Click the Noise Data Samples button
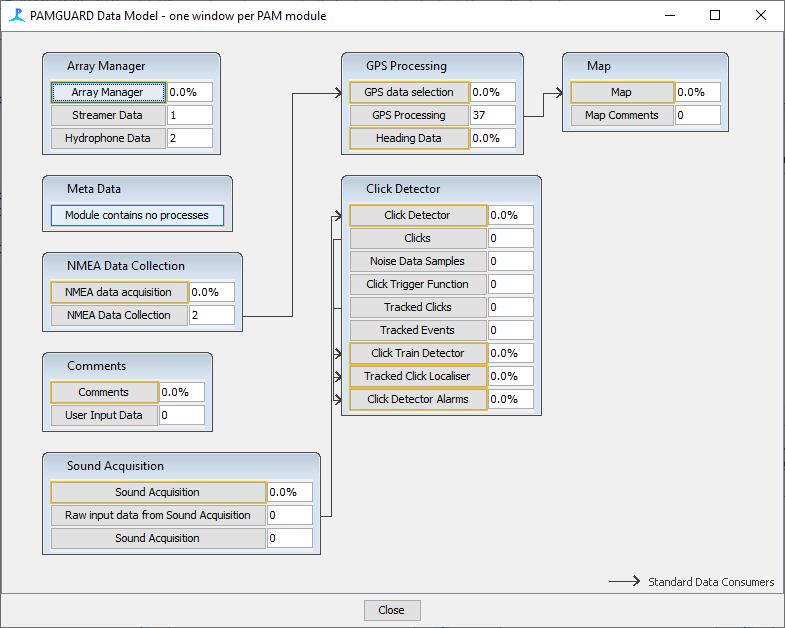This screenshot has height=628, width=785. click(418, 261)
